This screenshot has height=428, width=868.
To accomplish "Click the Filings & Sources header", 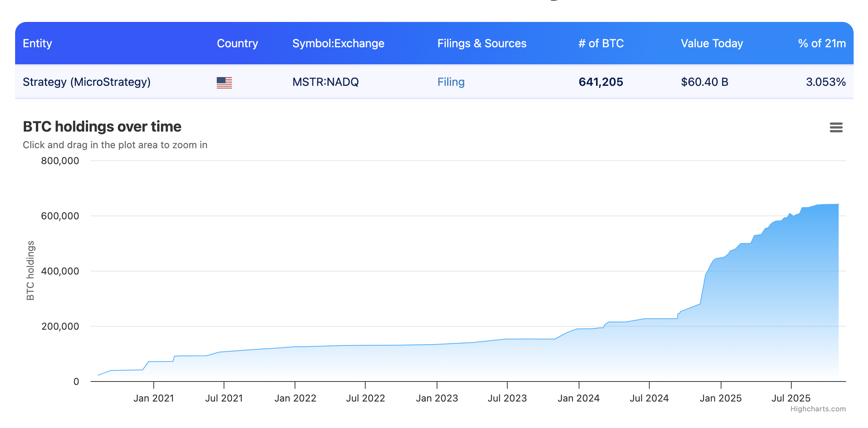I will (482, 43).
